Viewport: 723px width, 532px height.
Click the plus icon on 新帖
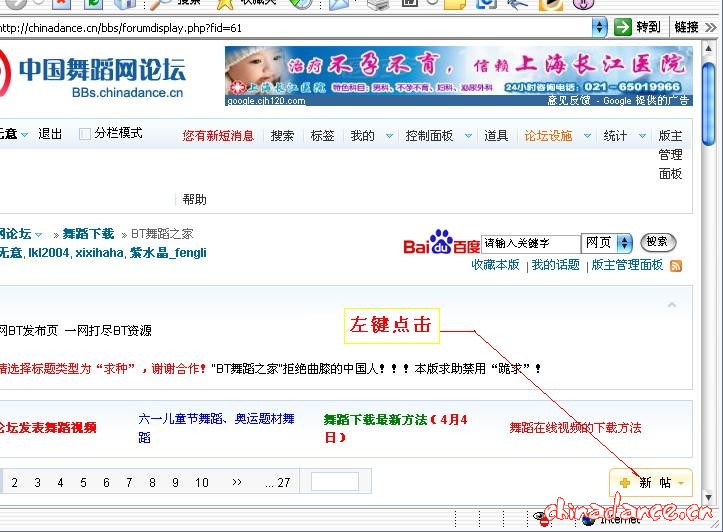(625, 483)
